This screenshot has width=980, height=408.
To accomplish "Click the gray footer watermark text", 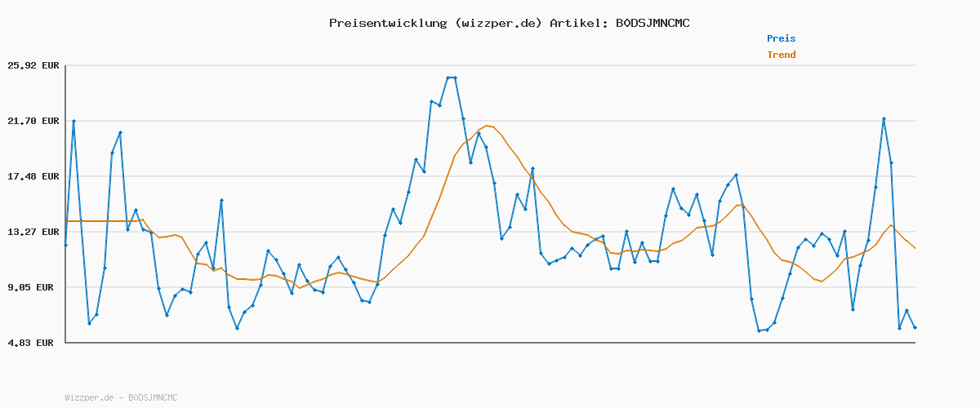I will [x=121, y=397].
